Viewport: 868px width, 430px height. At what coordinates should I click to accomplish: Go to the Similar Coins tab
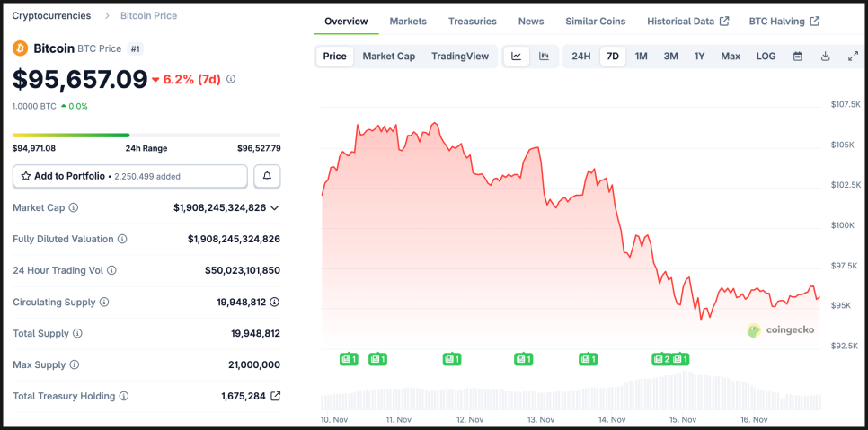click(x=597, y=22)
